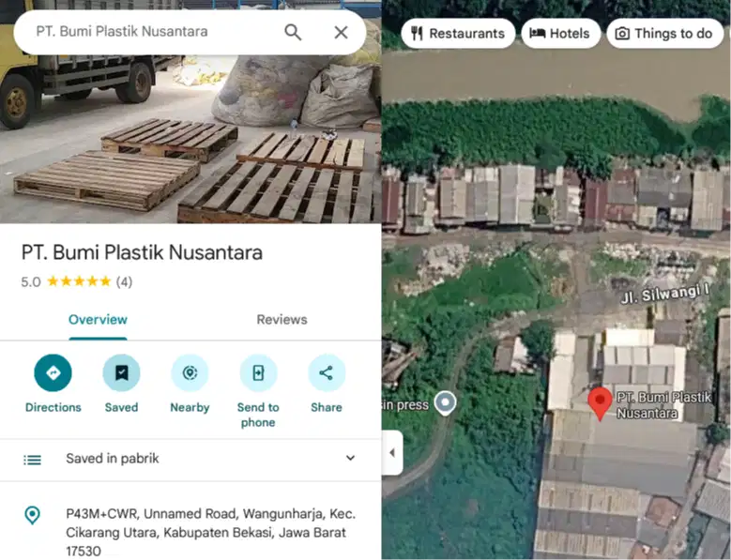Open the place photo with wooden pallets
Viewport: 731px width, 560px height.
pyautogui.click(x=190, y=140)
